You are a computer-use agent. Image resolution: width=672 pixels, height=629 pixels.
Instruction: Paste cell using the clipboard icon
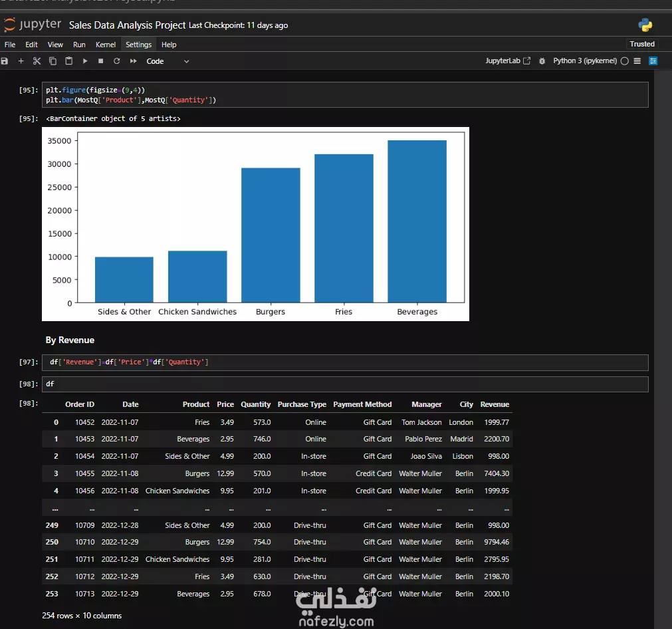(68, 61)
